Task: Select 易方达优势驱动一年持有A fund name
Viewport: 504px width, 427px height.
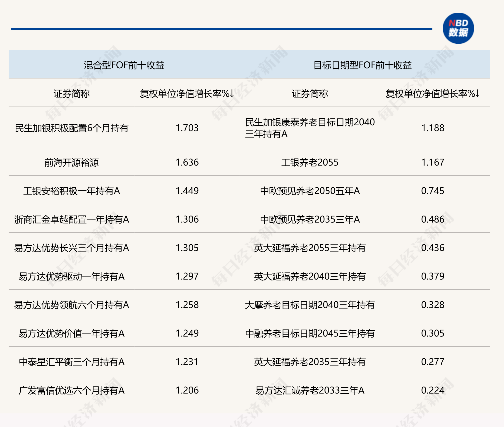Action: [72, 277]
